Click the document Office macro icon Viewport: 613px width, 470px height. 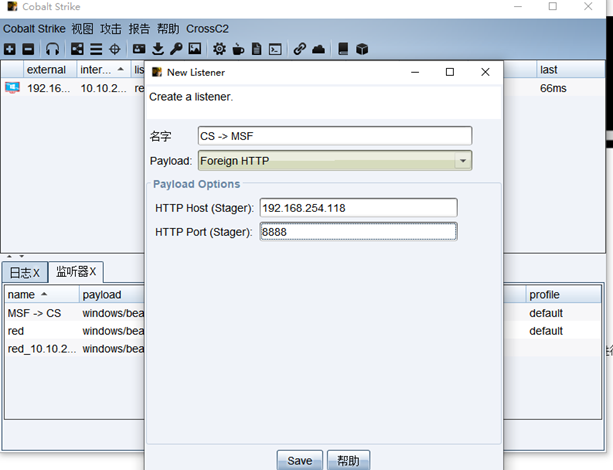click(x=256, y=49)
